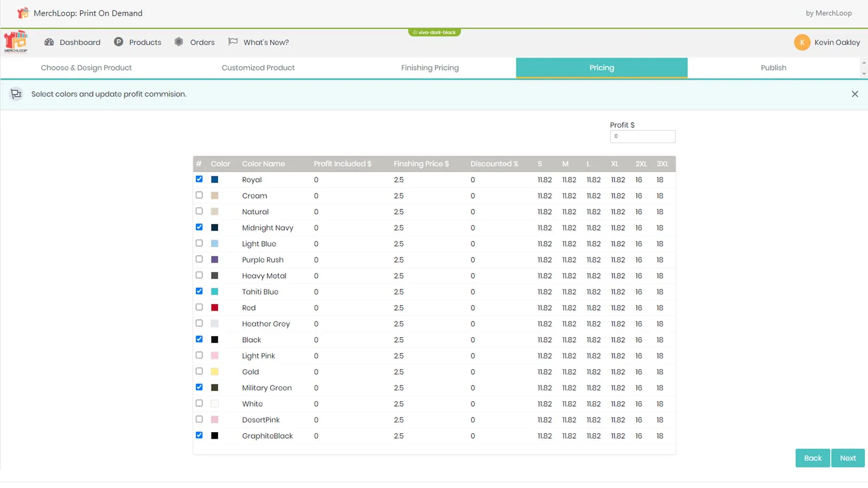
Task: Dismiss the select colors banner with the X
Action: (x=855, y=94)
